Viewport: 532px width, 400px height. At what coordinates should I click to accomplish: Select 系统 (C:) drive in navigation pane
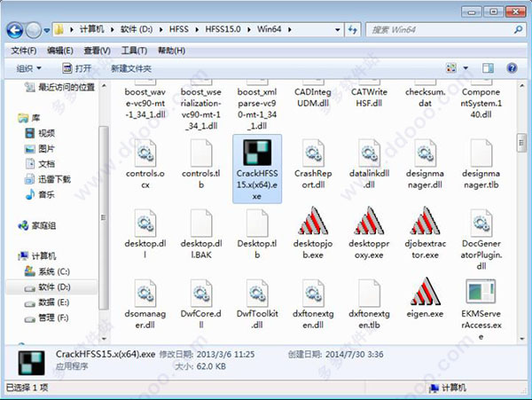(x=47, y=271)
